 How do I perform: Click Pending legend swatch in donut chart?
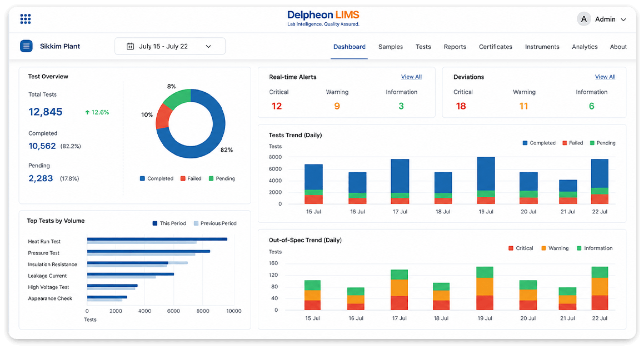pos(211,178)
